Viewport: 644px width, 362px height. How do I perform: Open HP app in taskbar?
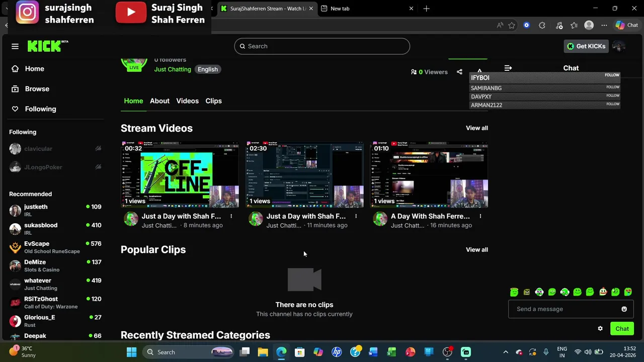337,352
